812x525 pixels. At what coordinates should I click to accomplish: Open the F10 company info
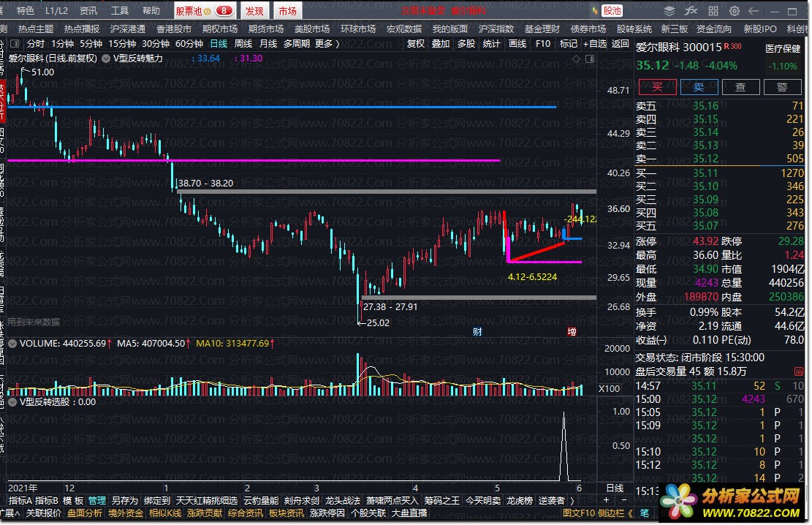coord(543,44)
